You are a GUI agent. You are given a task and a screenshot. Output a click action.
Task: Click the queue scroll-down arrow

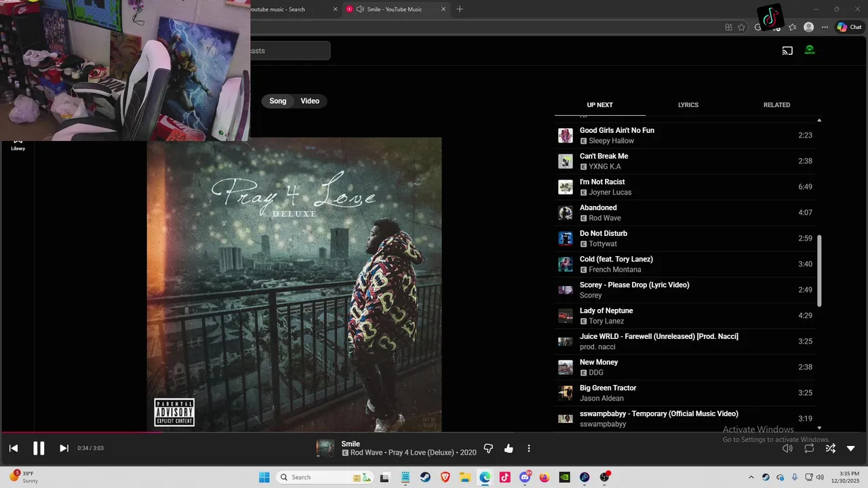click(819, 428)
